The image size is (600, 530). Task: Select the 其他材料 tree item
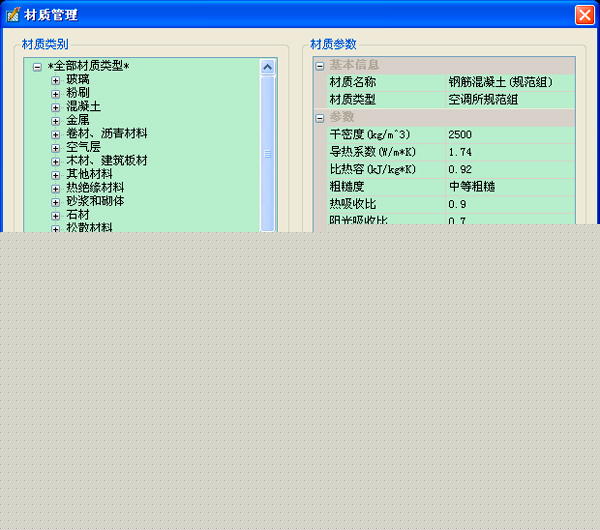[x=89, y=174]
